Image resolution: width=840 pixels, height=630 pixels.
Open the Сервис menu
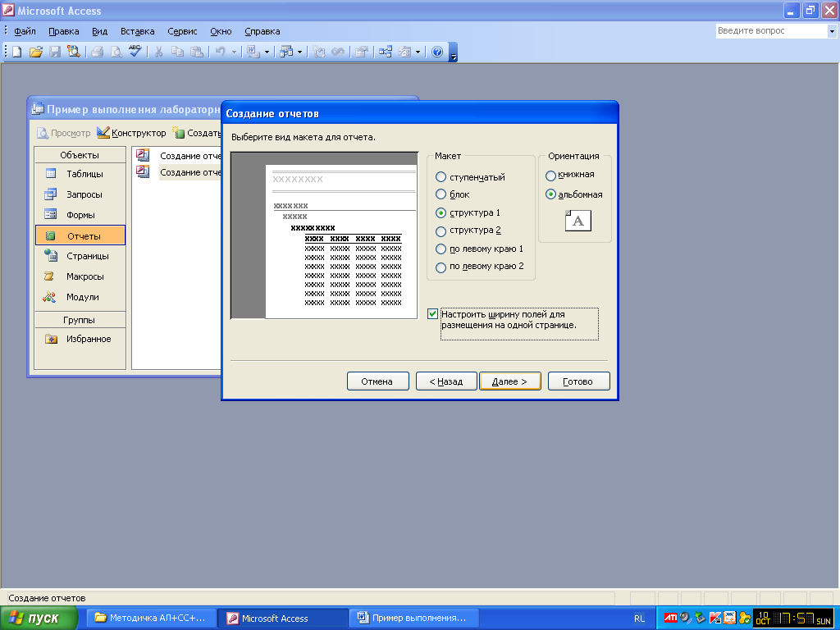click(182, 31)
